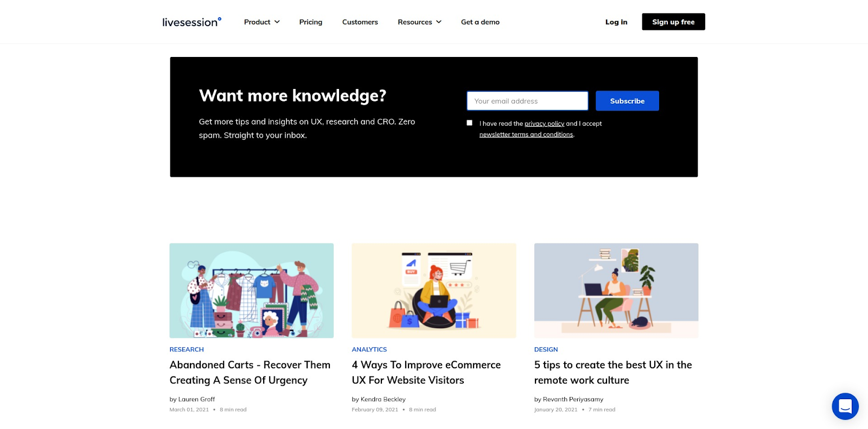Viewport: 868px width, 429px height.
Task: Select the RESEARCH category label
Action: point(187,350)
